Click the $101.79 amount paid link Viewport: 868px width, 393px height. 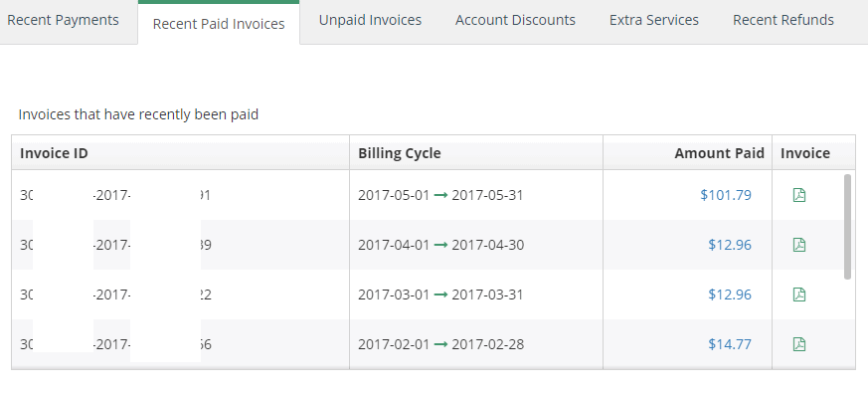tap(726, 195)
